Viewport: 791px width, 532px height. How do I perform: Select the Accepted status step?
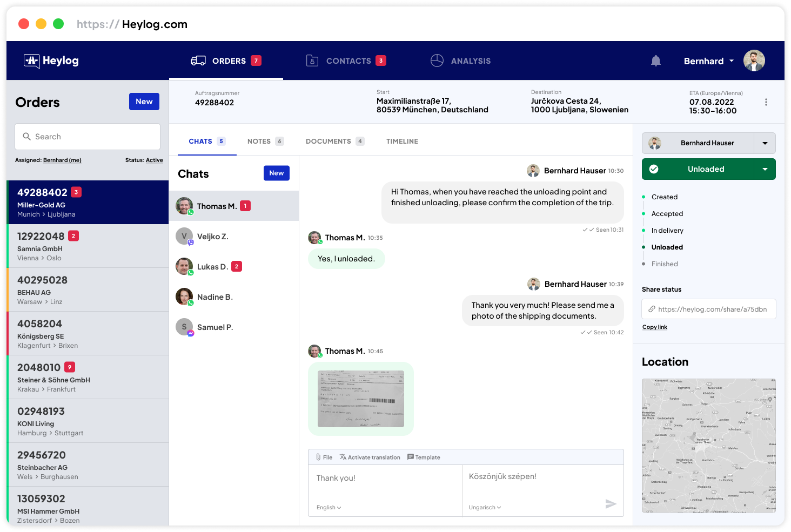[667, 214]
